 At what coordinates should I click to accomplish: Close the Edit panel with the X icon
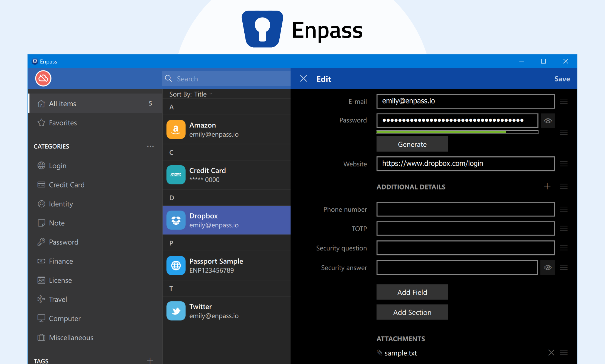[303, 79]
